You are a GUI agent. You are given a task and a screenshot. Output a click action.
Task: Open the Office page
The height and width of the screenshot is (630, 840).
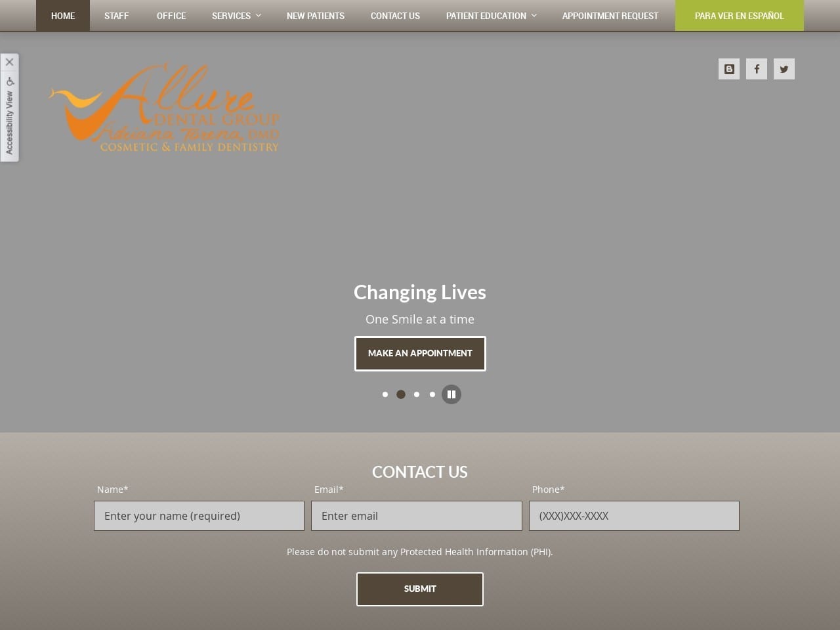[x=171, y=16]
